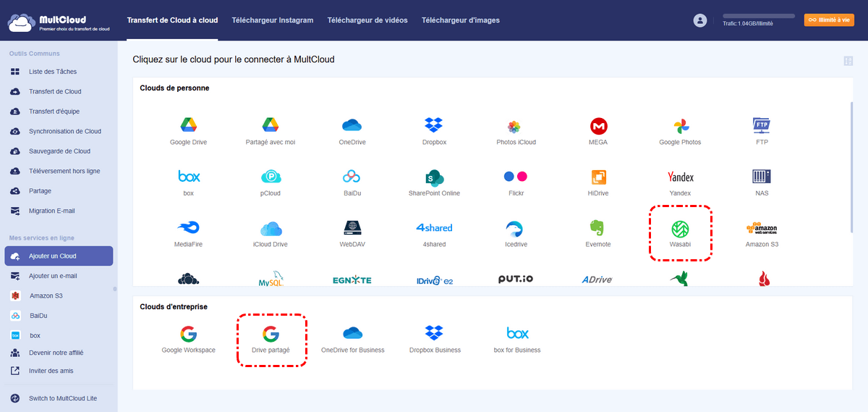Click the MultCloud logo
This screenshot has width=868, height=412.
click(x=59, y=22)
